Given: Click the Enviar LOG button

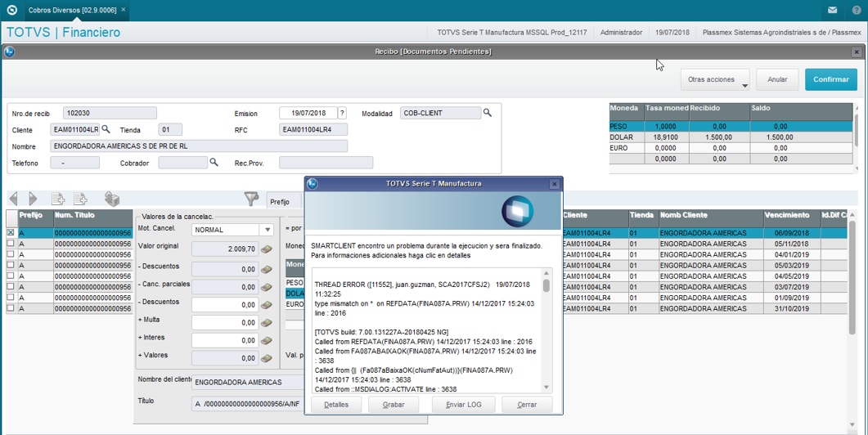Looking at the screenshot, I should pos(463,405).
